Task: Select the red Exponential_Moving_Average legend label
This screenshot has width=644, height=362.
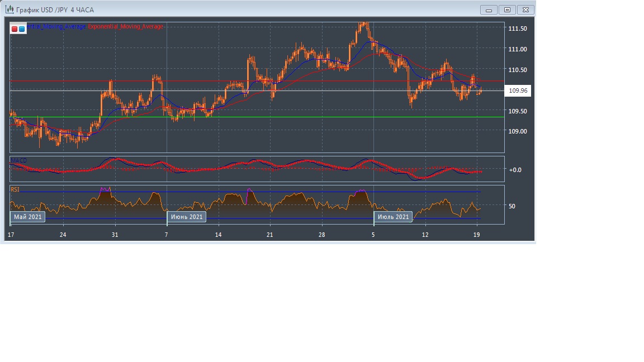Action: 125,27
